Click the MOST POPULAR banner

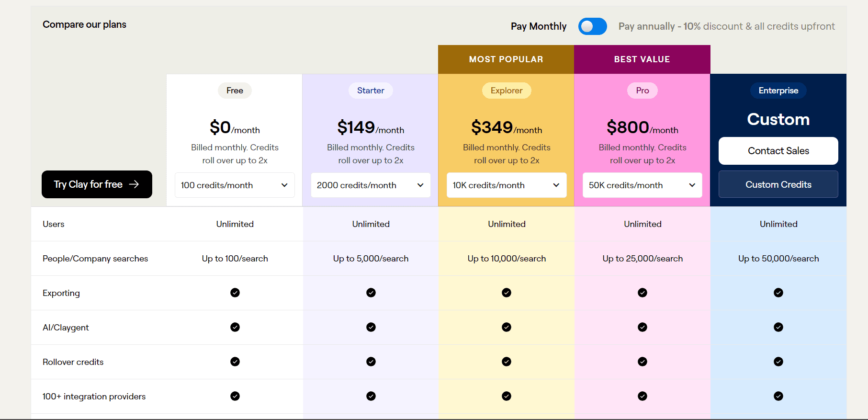[x=506, y=59]
